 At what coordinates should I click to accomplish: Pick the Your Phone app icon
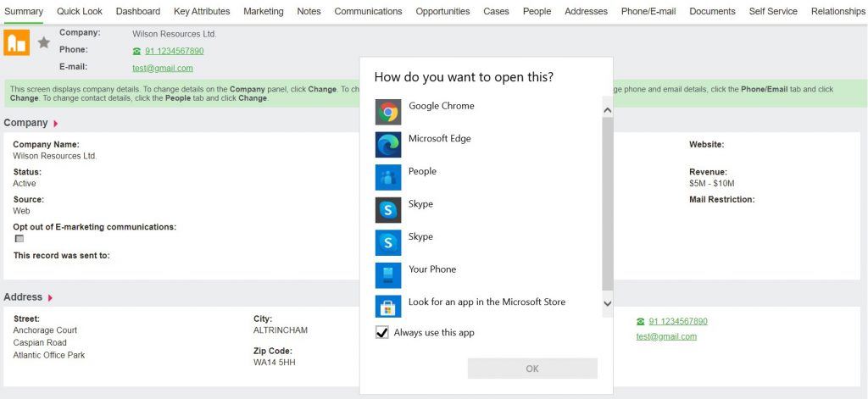click(388, 275)
